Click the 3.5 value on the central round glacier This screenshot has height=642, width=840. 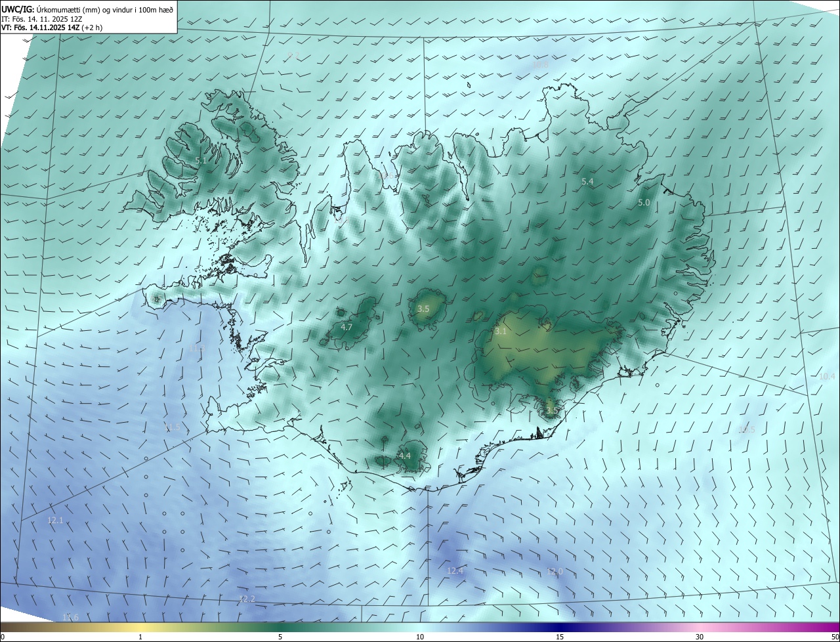pyautogui.click(x=423, y=309)
